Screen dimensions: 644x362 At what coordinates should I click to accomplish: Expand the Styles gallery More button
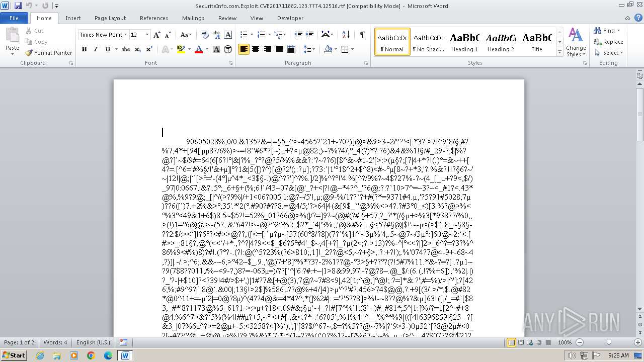point(559,52)
